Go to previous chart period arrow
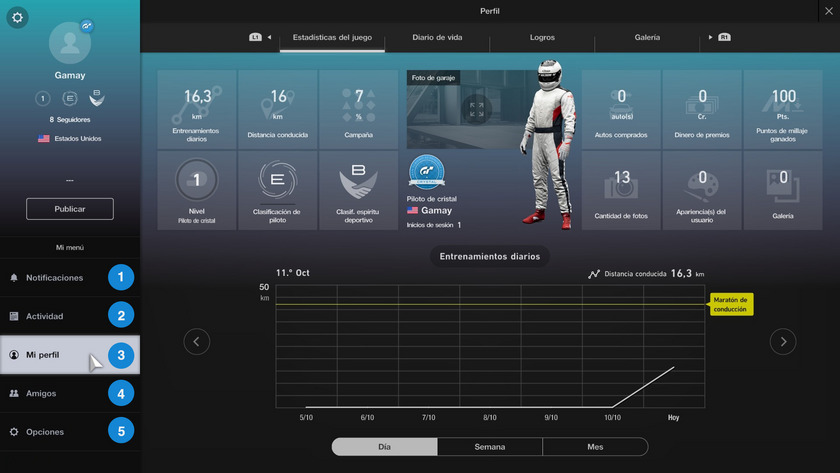This screenshot has height=473, width=840. [196, 342]
